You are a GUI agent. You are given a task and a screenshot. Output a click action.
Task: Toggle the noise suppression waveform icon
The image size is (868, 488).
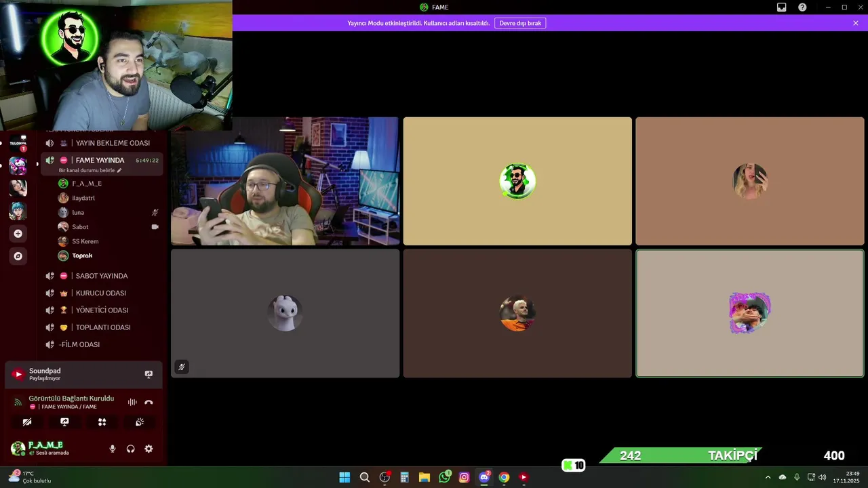coord(132,402)
